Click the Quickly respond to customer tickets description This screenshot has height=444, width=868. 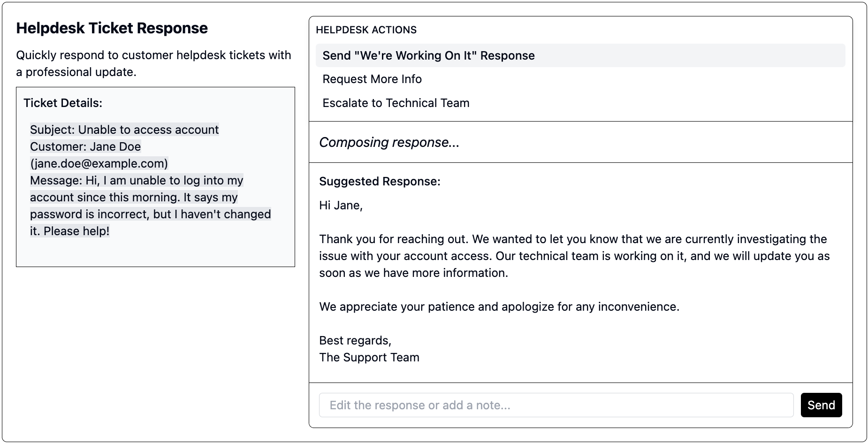click(x=153, y=63)
